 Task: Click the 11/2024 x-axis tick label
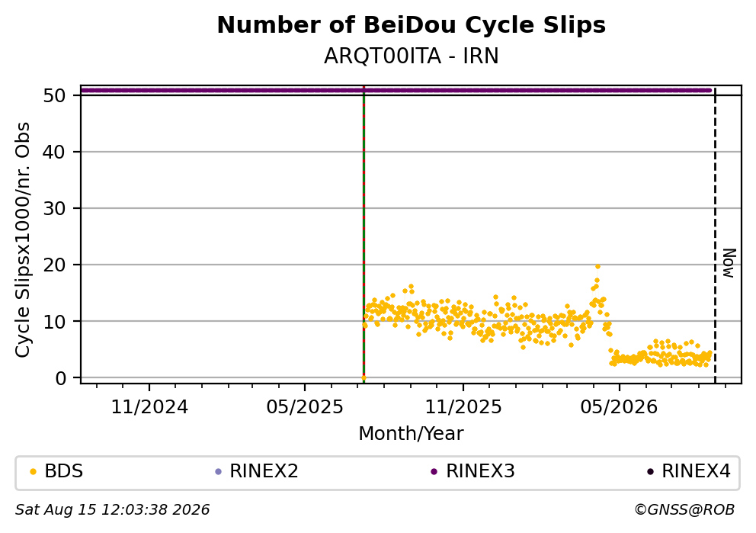[149, 408]
